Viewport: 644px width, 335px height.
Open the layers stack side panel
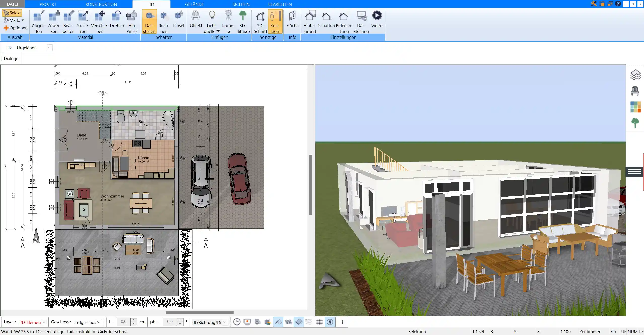tap(635, 75)
